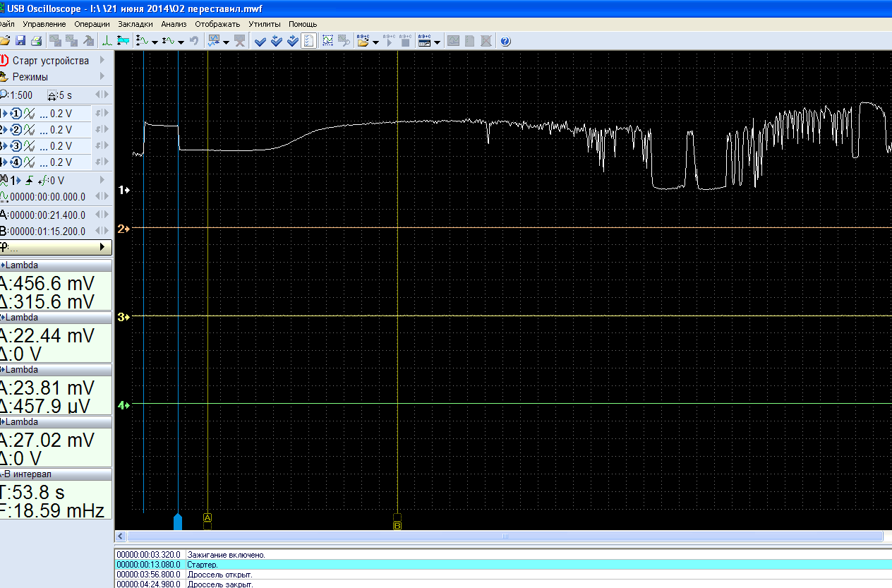Click the undo arrow toolbar icon
This screenshot has width=892, height=588.
coord(193,41)
